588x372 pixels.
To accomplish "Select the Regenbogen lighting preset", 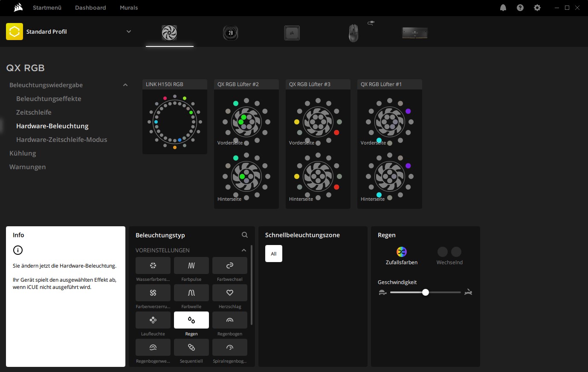I will [x=229, y=320].
